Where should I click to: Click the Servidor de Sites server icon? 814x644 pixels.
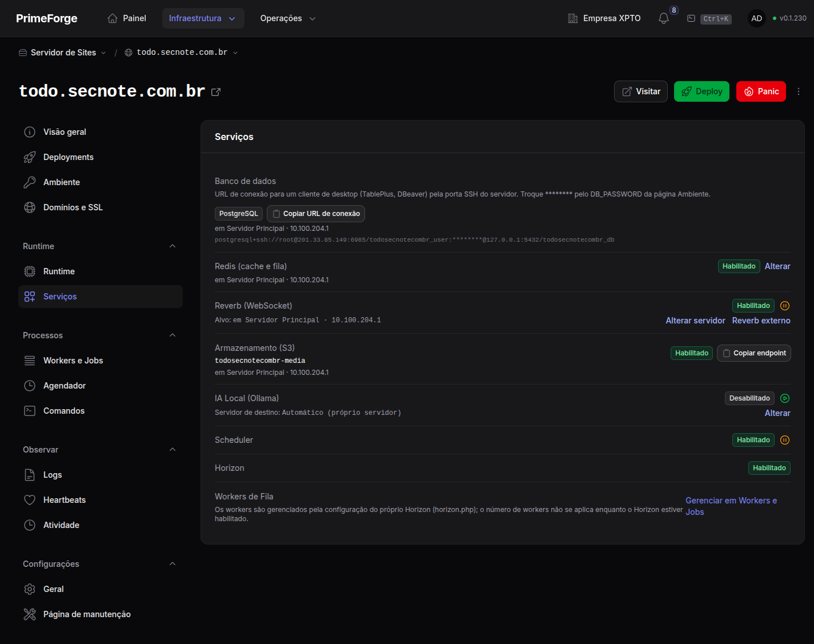click(x=23, y=53)
